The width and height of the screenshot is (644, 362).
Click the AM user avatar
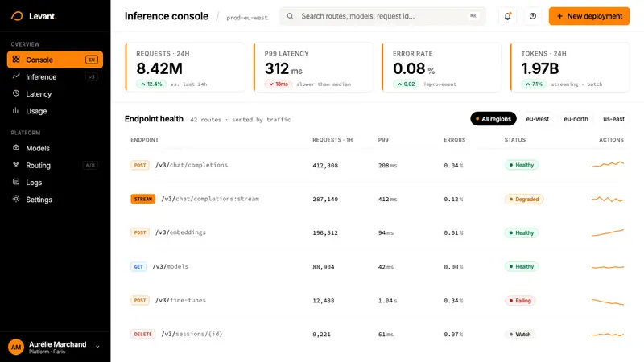coord(16,348)
